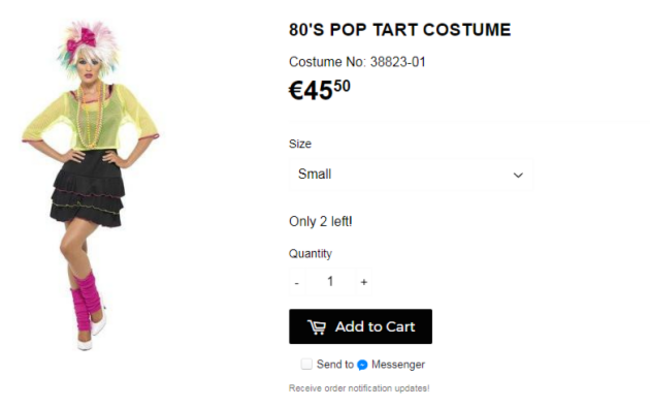Click the Size dropdown chevron arrow
This screenshot has width=650, height=408.
coord(518,175)
